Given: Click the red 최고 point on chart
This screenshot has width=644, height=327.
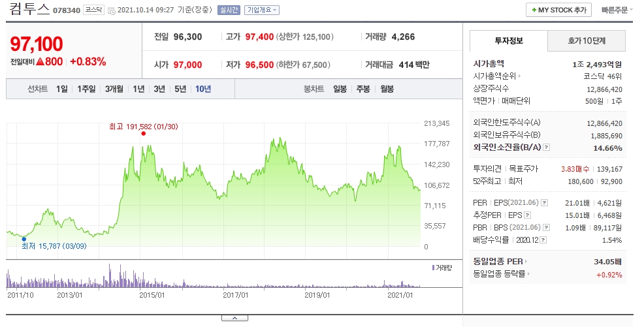Looking at the screenshot, I should 143,133.
